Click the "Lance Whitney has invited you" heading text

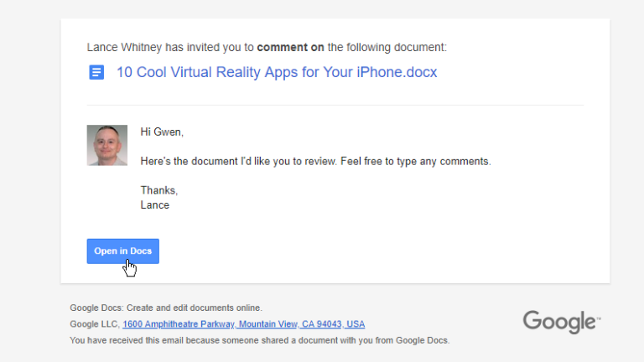pos(267,47)
